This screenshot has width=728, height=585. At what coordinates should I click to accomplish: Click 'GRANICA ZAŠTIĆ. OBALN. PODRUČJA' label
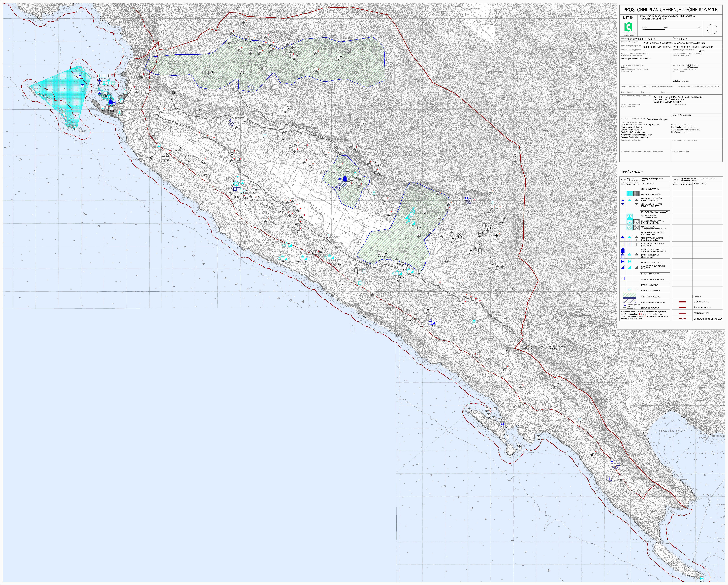point(708,319)
